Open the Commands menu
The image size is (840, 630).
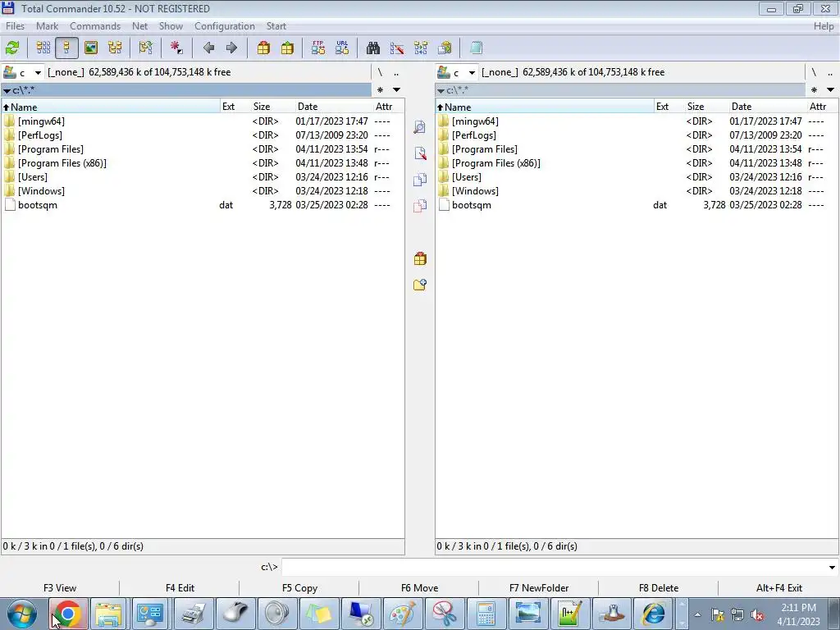click(95, 25)
